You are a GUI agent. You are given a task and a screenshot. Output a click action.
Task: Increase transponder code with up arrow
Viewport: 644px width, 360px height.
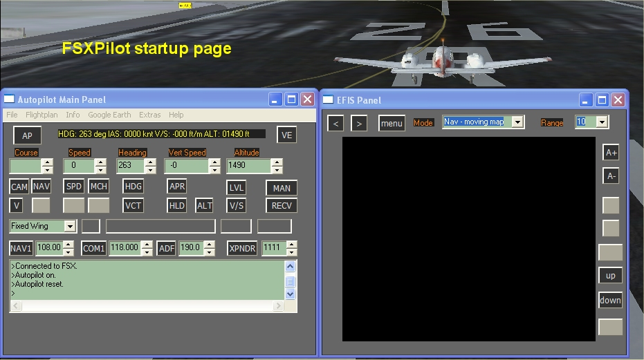point(292,245)
